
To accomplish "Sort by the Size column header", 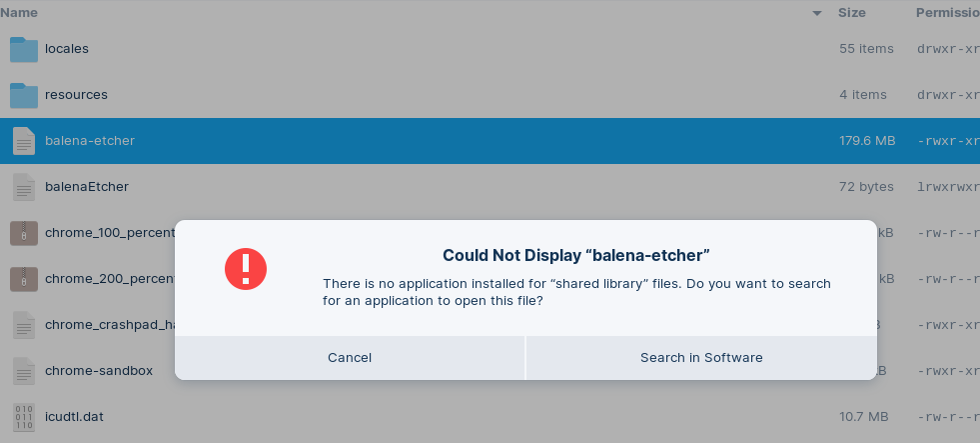I will [x=852, y=13].
